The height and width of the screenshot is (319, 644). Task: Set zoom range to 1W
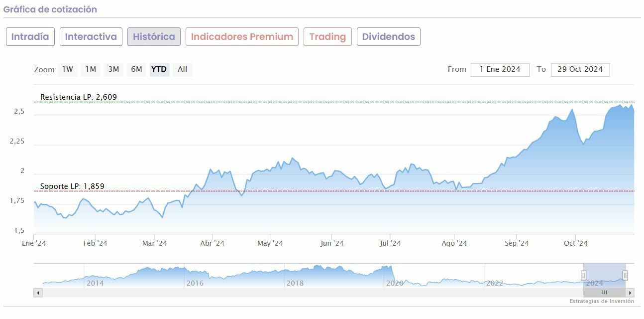[x=68, y=69]
